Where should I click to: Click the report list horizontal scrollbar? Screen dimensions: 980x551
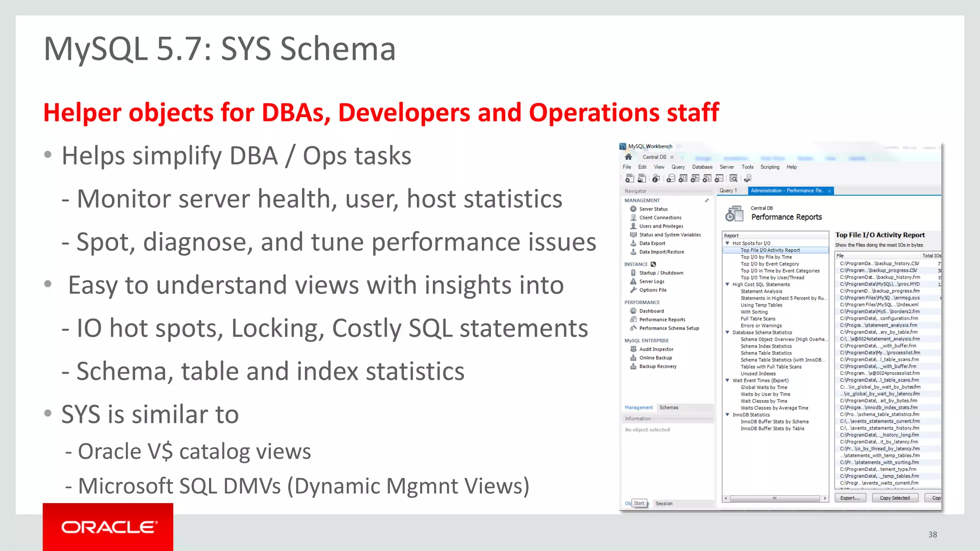tap(775, 498)
